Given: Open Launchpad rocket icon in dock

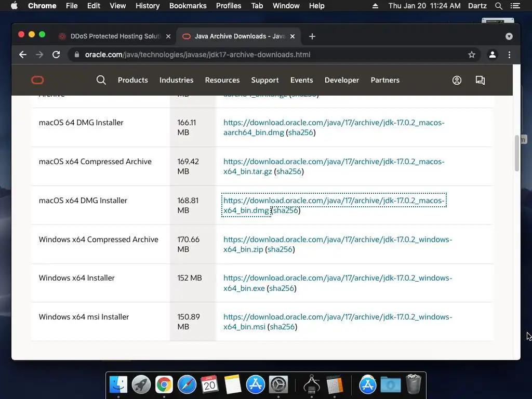Looking at the screenshot, I should [x=141, y=385].
